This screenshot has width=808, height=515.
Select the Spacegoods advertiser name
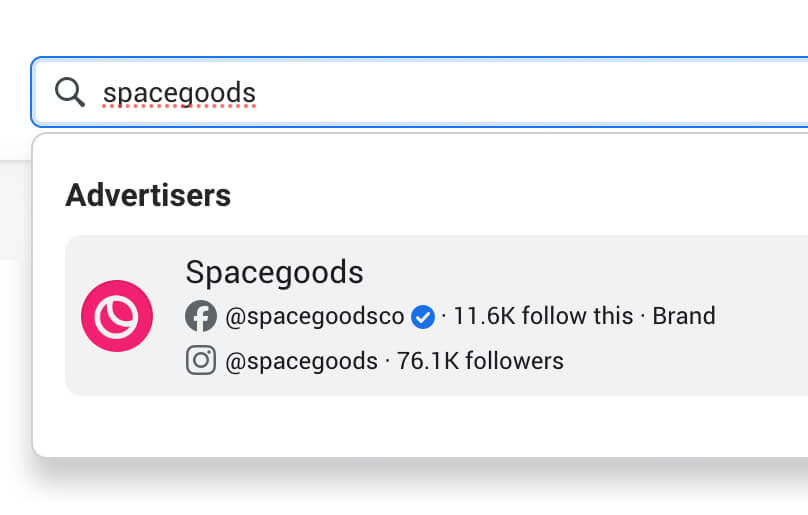point(274,272)
